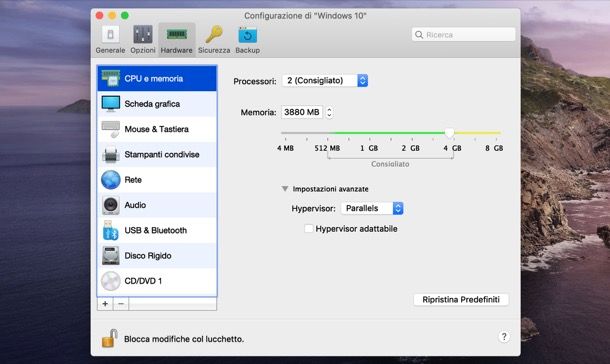Image resolution: width=610 pixels, height=364 pixels.
Task: Select Stampanti condivise printer icon
Action: (111, 154)
